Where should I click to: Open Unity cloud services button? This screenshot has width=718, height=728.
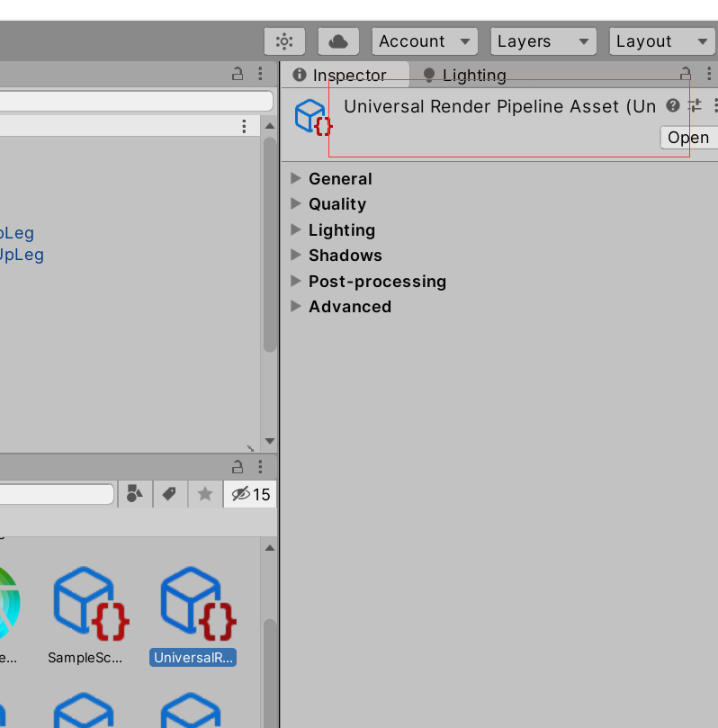pos(338,41)
